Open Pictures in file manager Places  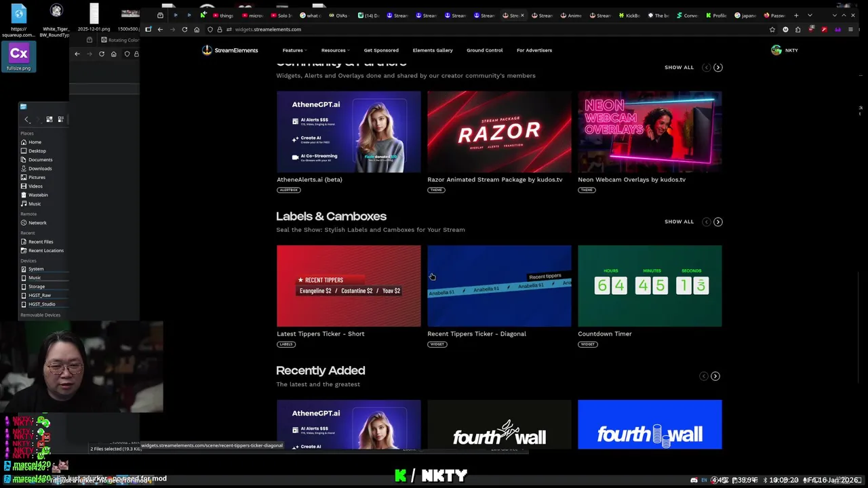[x=37, y=177]
